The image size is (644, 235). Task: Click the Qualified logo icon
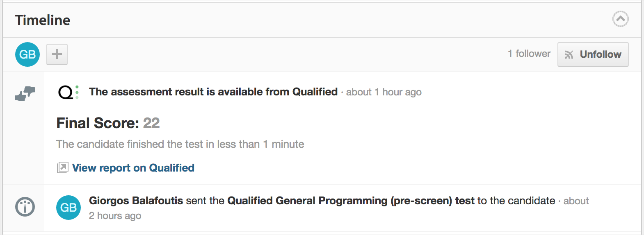pyautogui.click(x=69, y=92)
